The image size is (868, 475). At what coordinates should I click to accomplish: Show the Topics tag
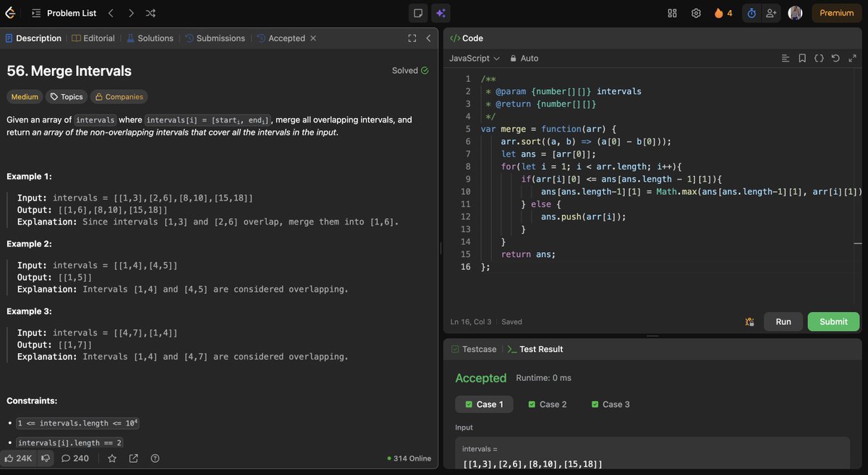67,96
